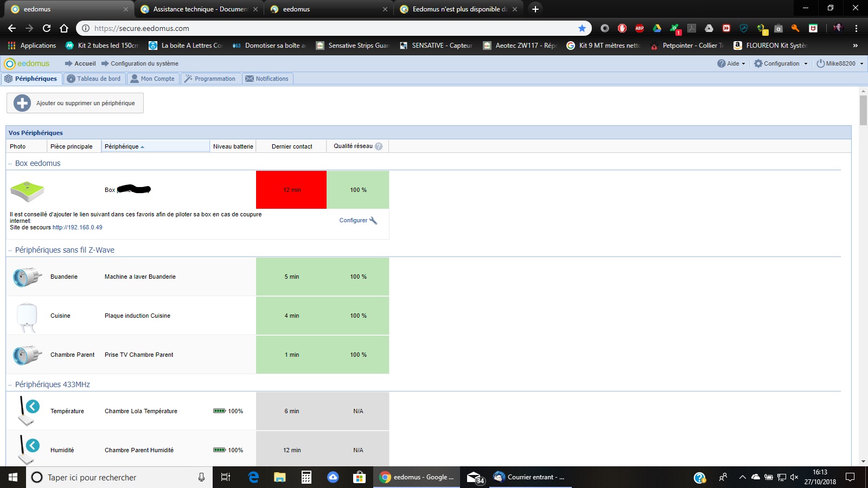Image resolution: width=868 pixels, height=488 pixels.
Task: Open the Site de secours http://192.168.0.49 link
Action: pos(77,227)
